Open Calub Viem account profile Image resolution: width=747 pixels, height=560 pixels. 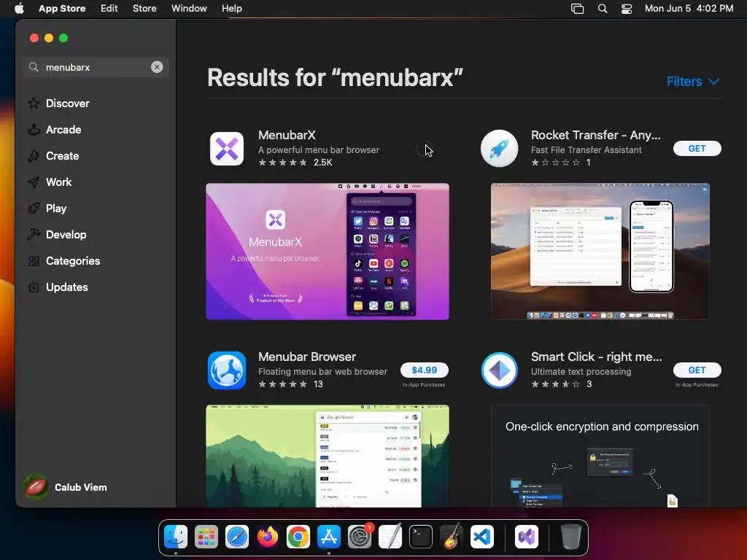coord(65,487)
